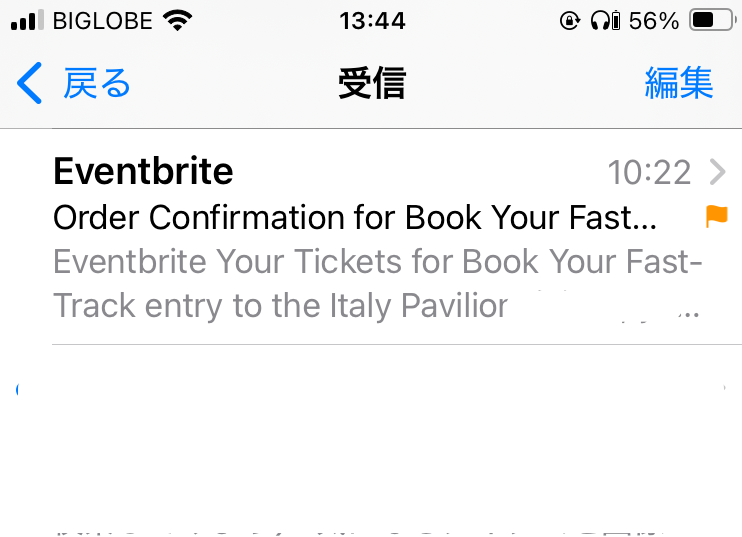This screenshot has width=742, height=537.
Task: Tap the blue back chevron arrow
Action: 29,83
